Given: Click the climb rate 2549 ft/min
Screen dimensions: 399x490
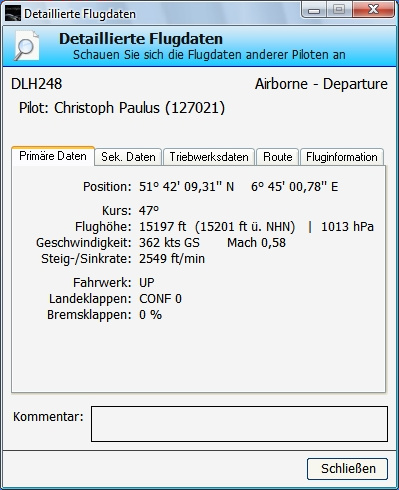Looking at the screenshot, I should click(x=172, y=259).
